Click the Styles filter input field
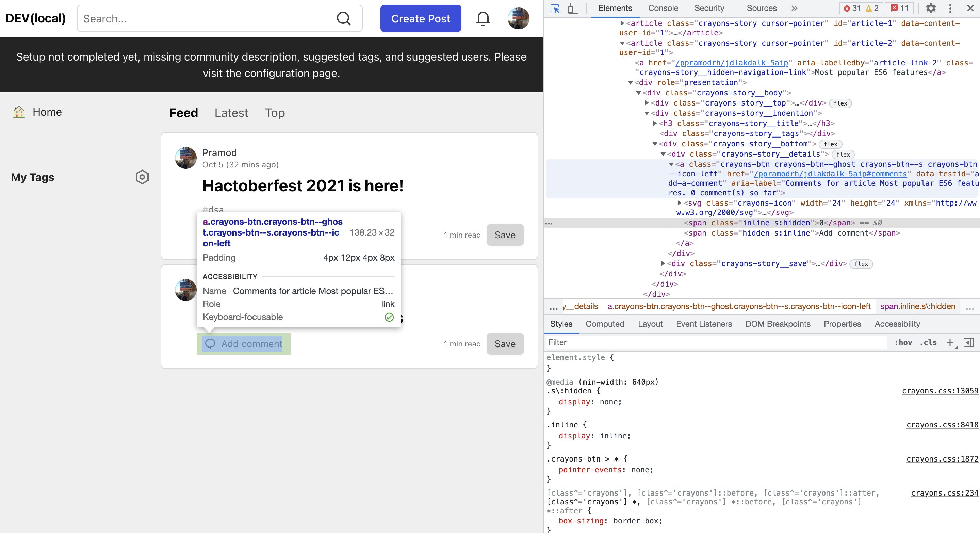Viewport: 980px width, 533px height. click(x=715, y=342)
